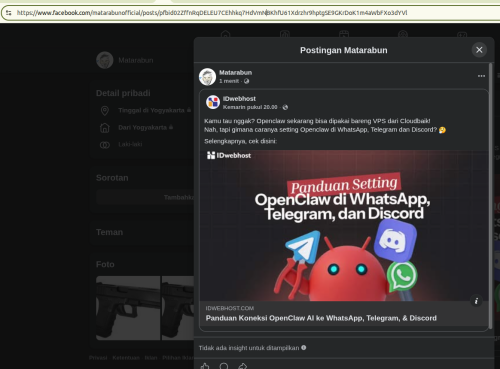
Task: Click the location pin icon beside 'Tinggal di Yogyakarta'
Action: pos(105,110)
